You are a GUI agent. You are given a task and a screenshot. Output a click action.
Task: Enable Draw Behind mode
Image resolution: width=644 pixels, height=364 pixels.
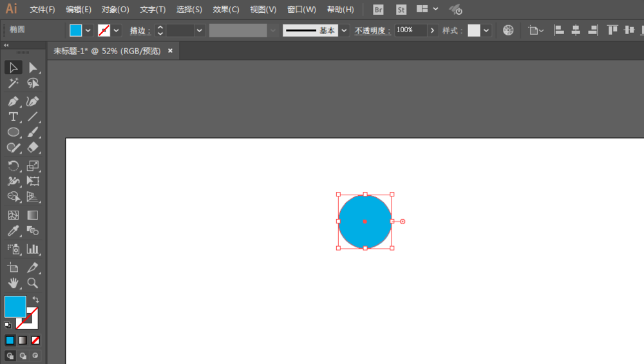23,356
